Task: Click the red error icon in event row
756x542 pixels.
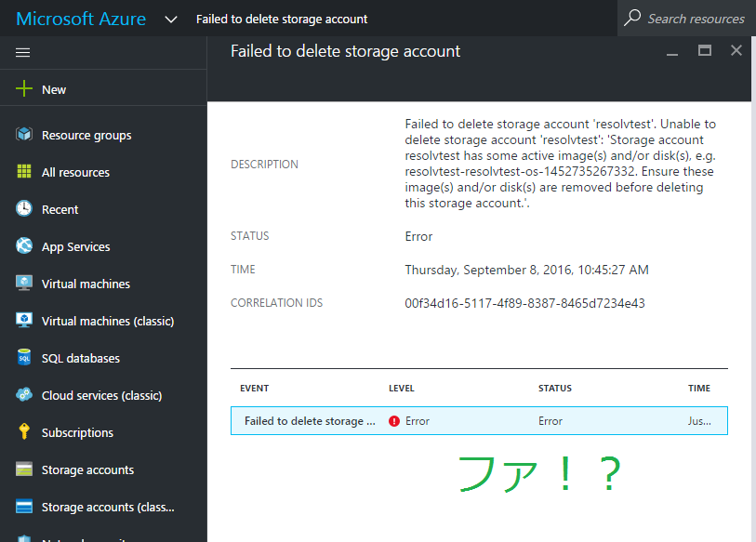Action: click(x=394, y=421)
